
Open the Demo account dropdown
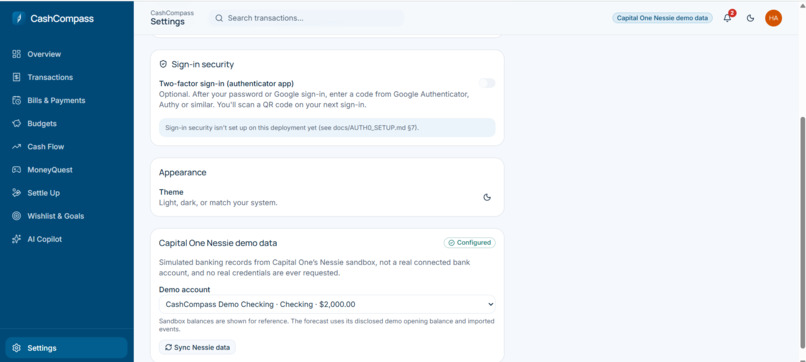coord(327,304)
